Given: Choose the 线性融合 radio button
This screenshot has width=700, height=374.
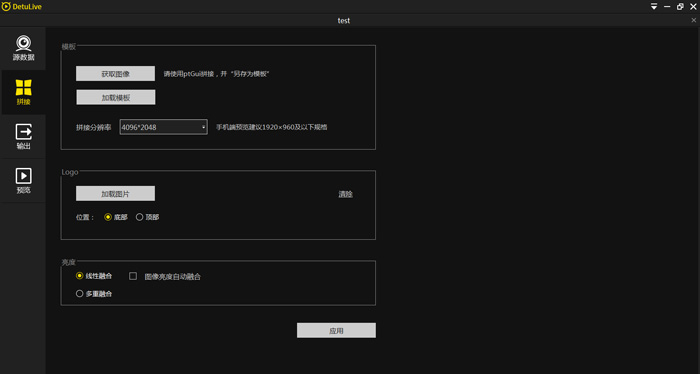Looking at the screenshot, I should [x=79, y=276].
